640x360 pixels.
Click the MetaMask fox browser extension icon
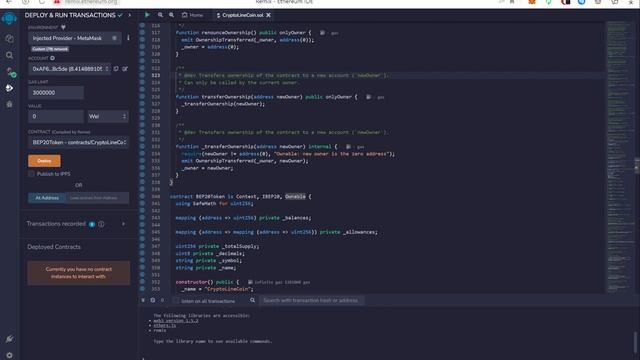tap(532, 2)
